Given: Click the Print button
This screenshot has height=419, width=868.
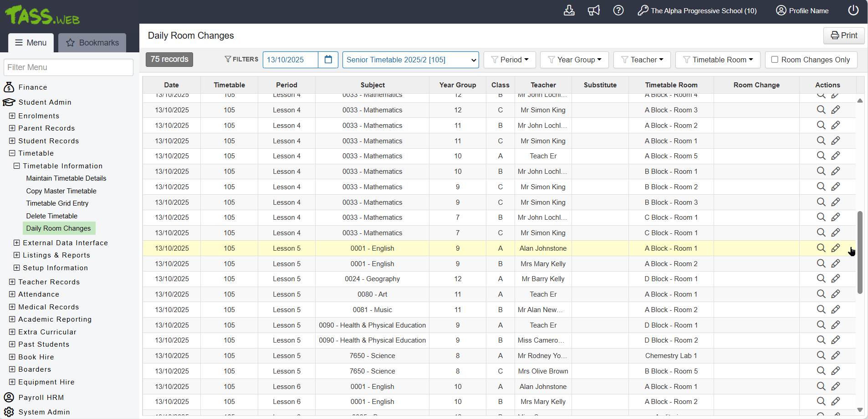Looking at the screenshot, I should pyautogui.click(x=843, y=35).
